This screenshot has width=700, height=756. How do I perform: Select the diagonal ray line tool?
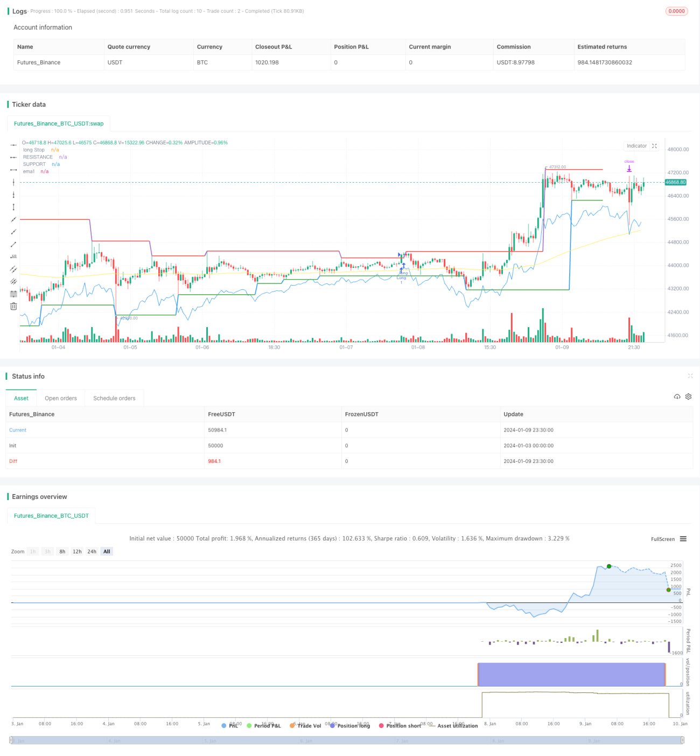(13, 232)
